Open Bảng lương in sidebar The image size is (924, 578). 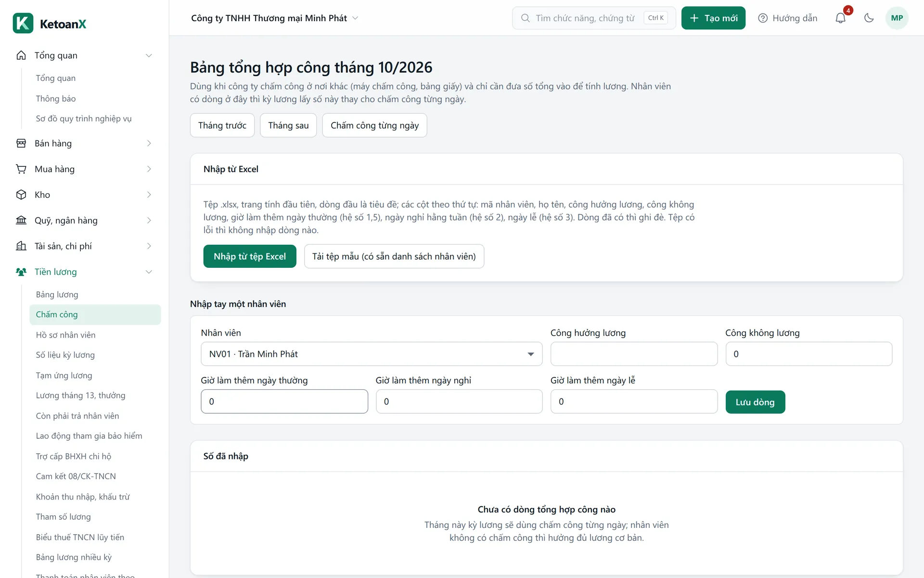point(57,294)
